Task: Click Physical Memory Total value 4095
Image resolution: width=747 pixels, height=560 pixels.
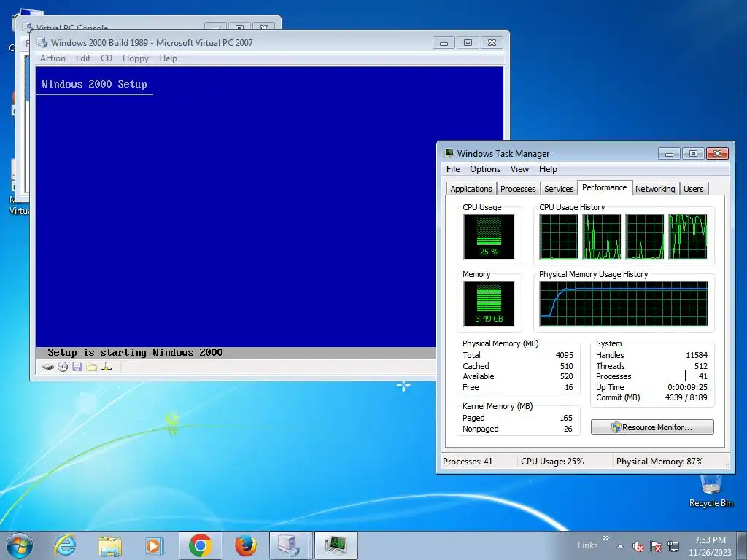Action: (564, 355)
